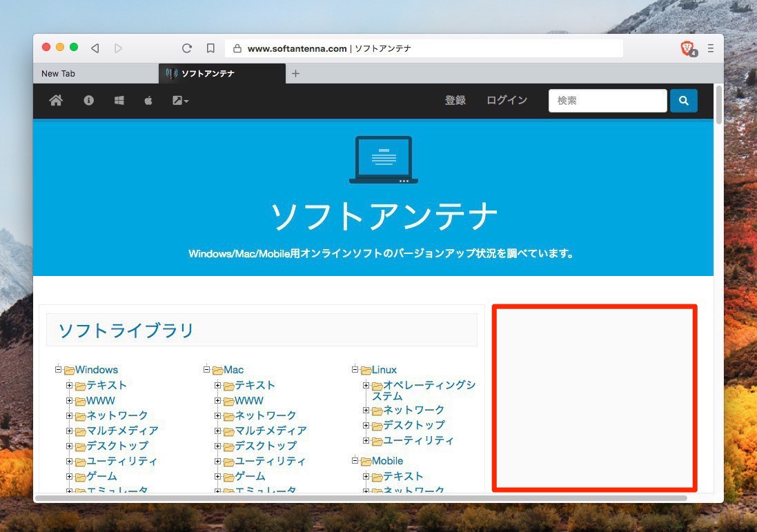Collapse the Linux tree node
757x532 pixels.
pos(355,370)
